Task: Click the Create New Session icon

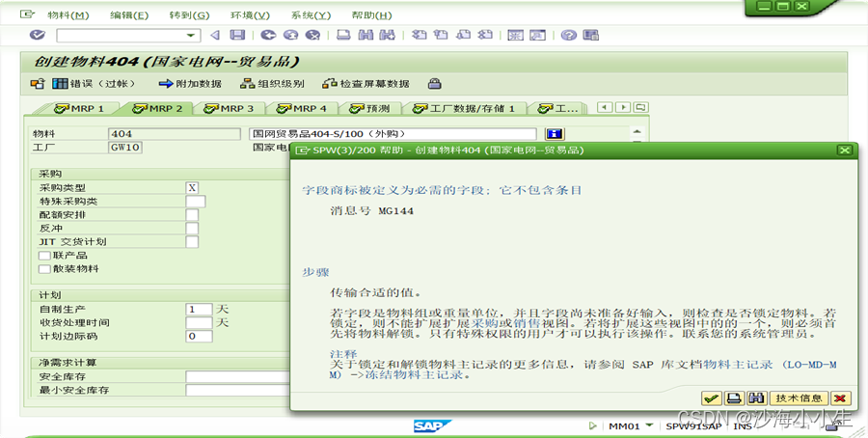Action: click(516, 36)
